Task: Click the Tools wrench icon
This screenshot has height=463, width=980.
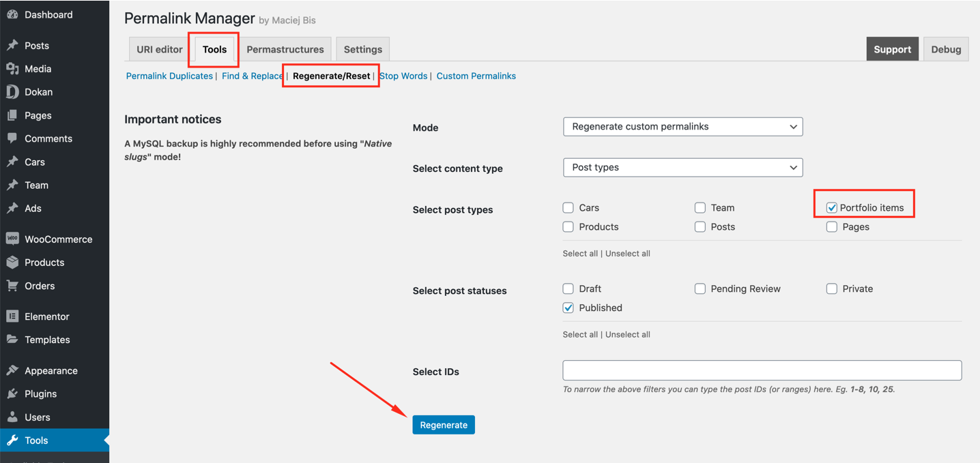Action: click(12, 440)
